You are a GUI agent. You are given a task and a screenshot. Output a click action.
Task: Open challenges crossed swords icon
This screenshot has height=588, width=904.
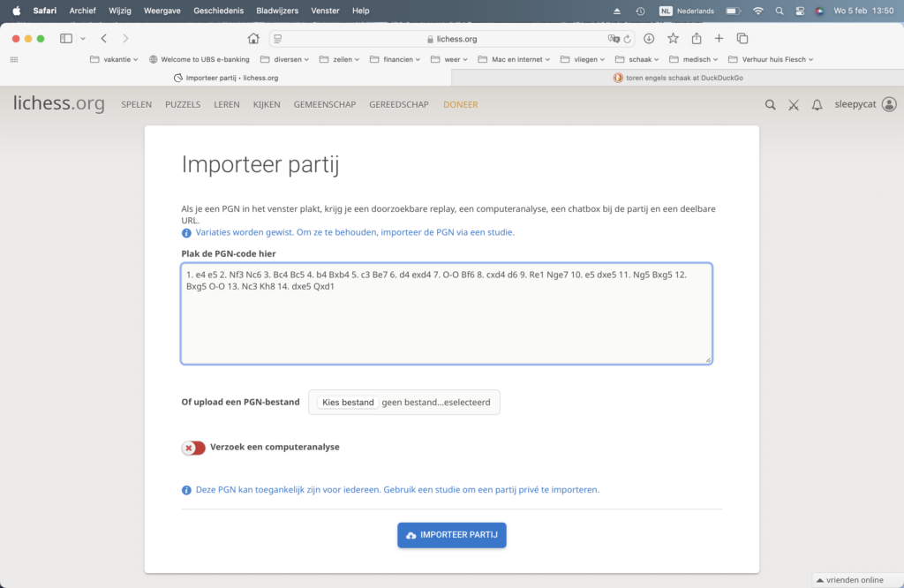point(794,104)
